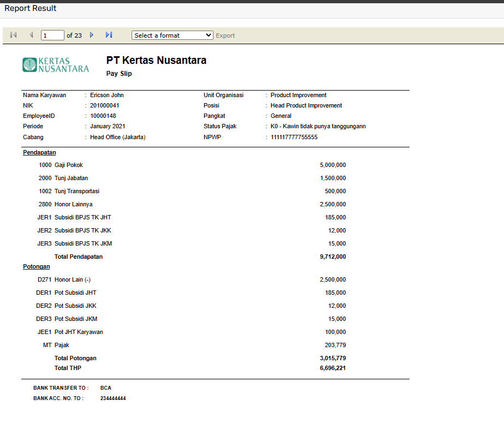Click the Export link
This screenshot has height=441, width=504.
click(226, 35)
